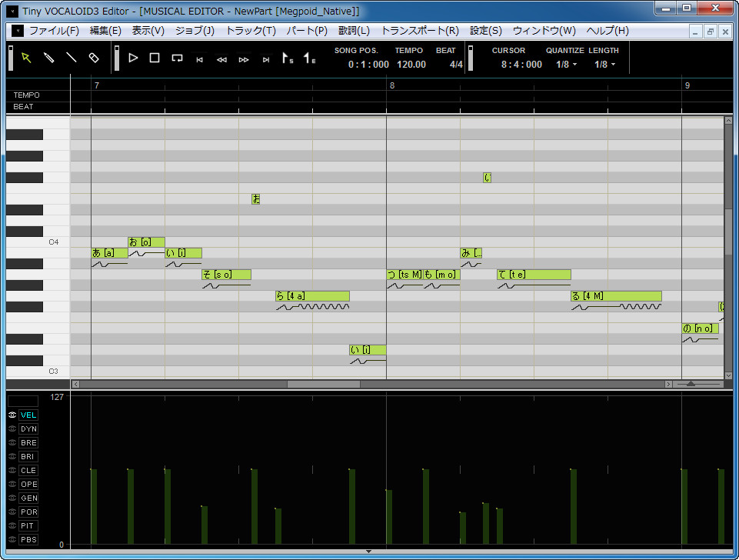Click the TEMPO value 120.00
Viewport: 739px width, 560px height.
pyautogui.click(x=411, y=65)
